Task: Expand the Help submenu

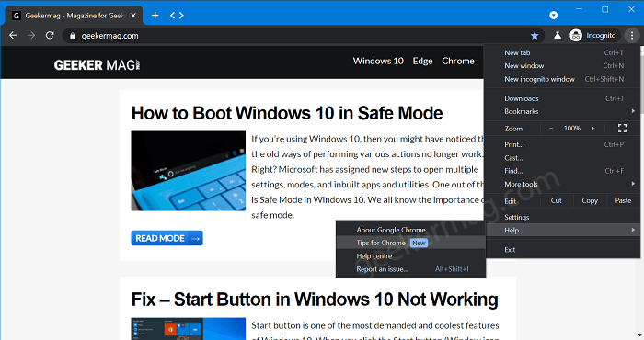Action: point(563,230)
